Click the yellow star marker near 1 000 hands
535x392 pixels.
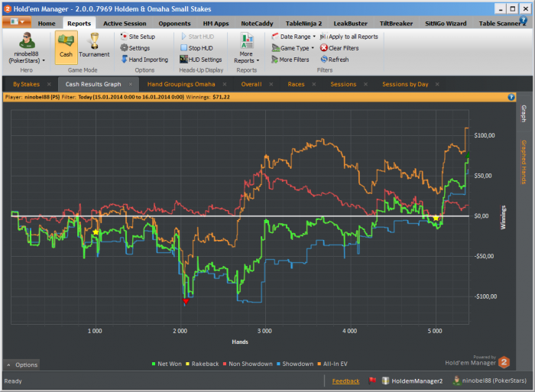click(96, 232)
